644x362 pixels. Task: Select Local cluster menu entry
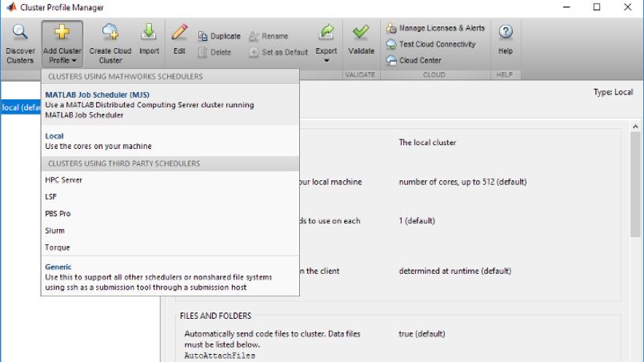pyautogui.click(x=54, y=136)
